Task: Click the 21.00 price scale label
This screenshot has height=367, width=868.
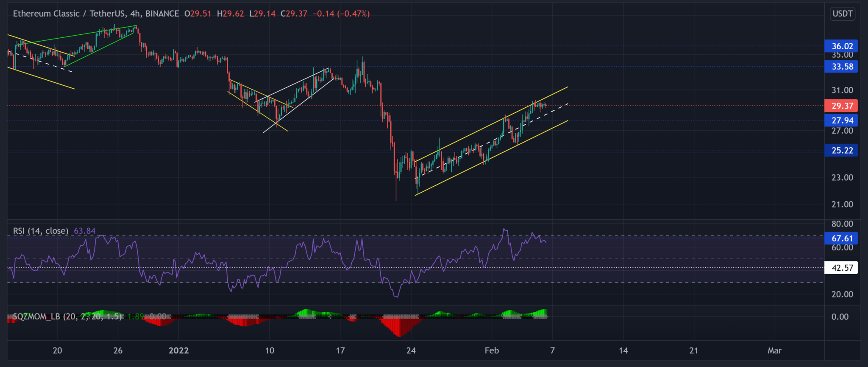Action: [x=842, y=205]
